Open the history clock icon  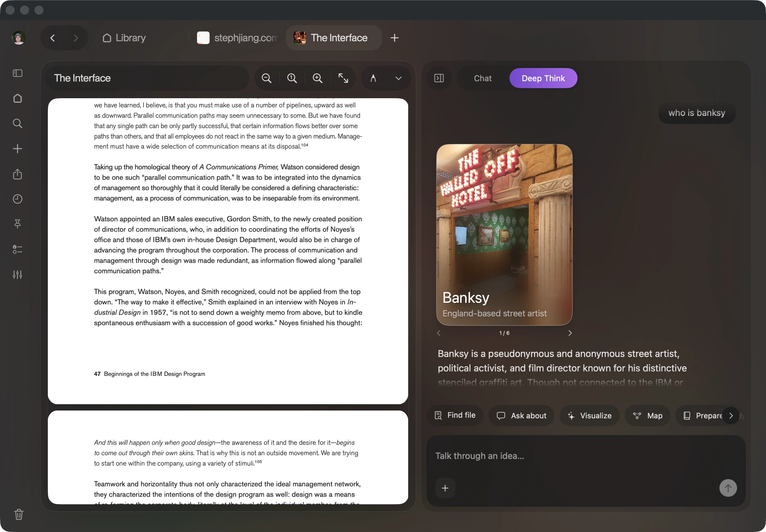coord(17,199)
